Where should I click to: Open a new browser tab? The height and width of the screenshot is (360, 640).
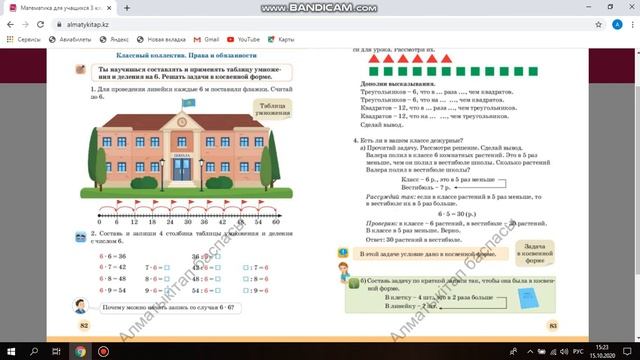click(x=127, y=8)
